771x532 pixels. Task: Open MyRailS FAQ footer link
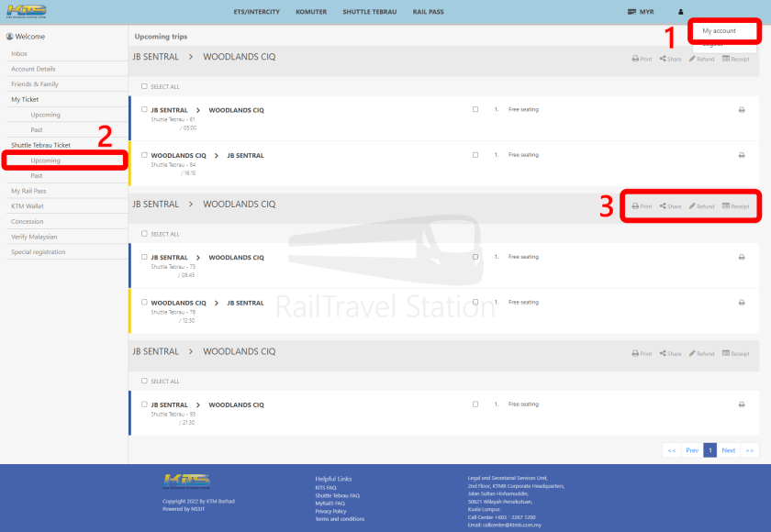pos(330,504)
